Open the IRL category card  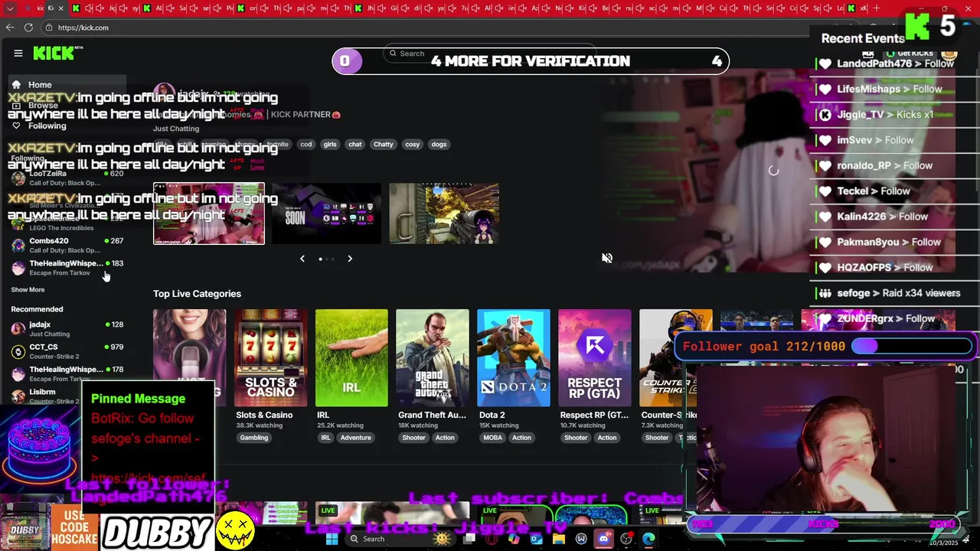coord(351,358)
